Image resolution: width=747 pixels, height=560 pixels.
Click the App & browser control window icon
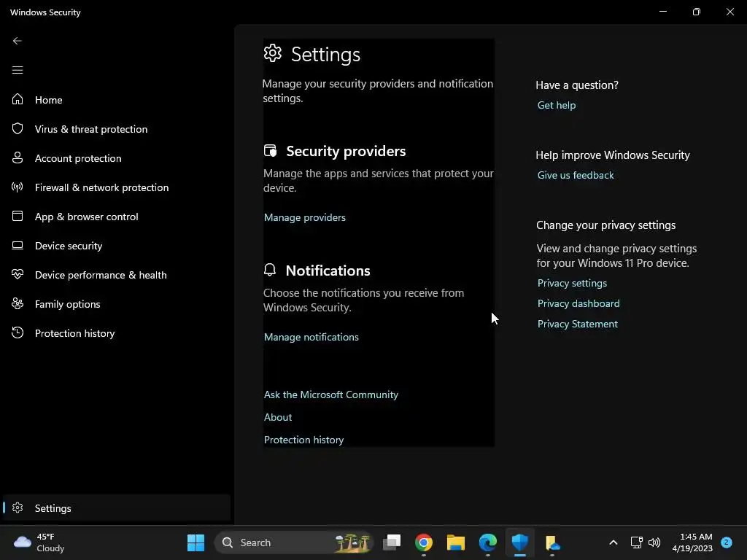[x=18, y=216]
